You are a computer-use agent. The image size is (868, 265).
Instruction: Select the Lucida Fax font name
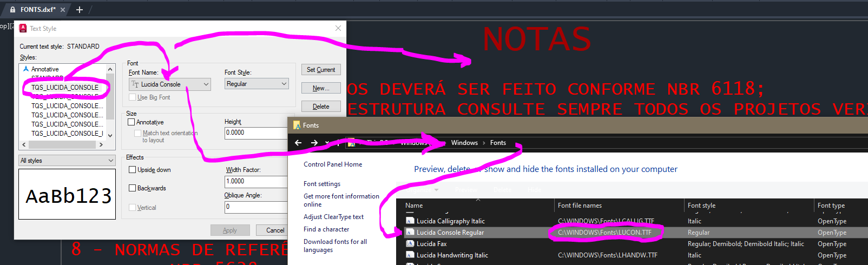coord(432,244)
